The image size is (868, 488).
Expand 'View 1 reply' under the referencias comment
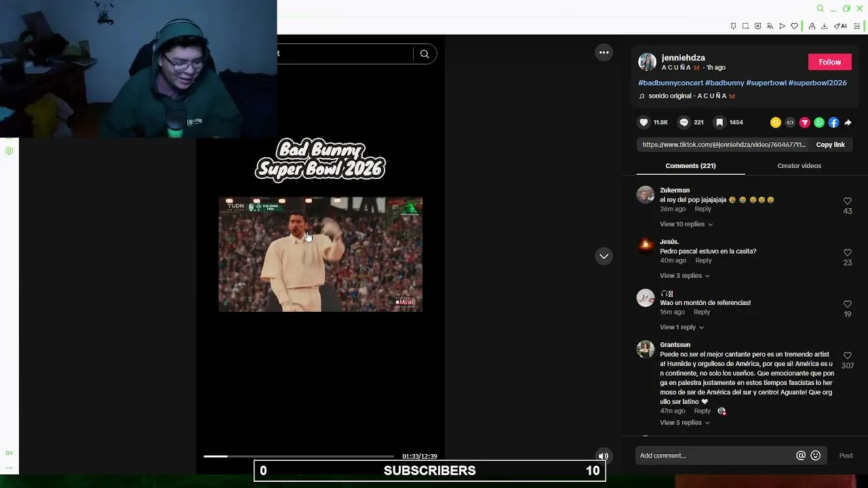pyautogui.click(x=682, y=327)
